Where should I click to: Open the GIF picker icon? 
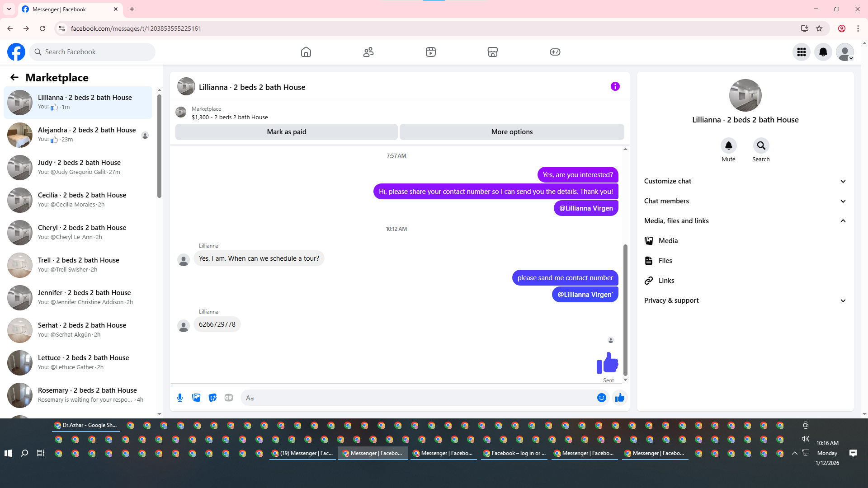click(229, 398)
